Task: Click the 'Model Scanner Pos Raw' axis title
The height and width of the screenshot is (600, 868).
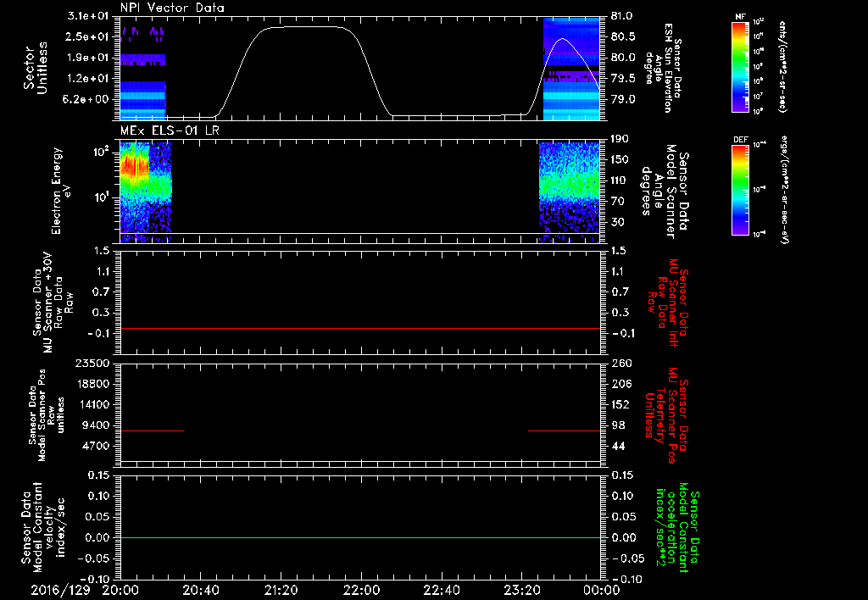Action: click(47, 415)
